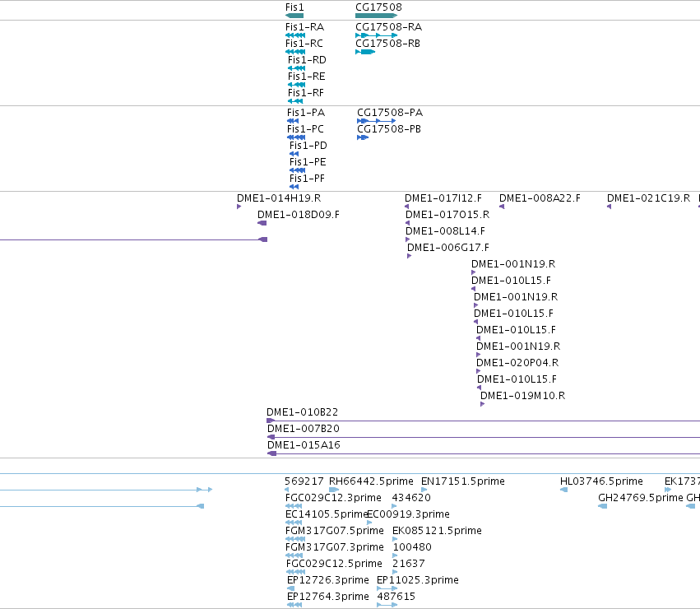Click the DME1-007B20 BAC clone label
Image resolution: width=700 pixels, height=609 pixels.
[304, 429]
